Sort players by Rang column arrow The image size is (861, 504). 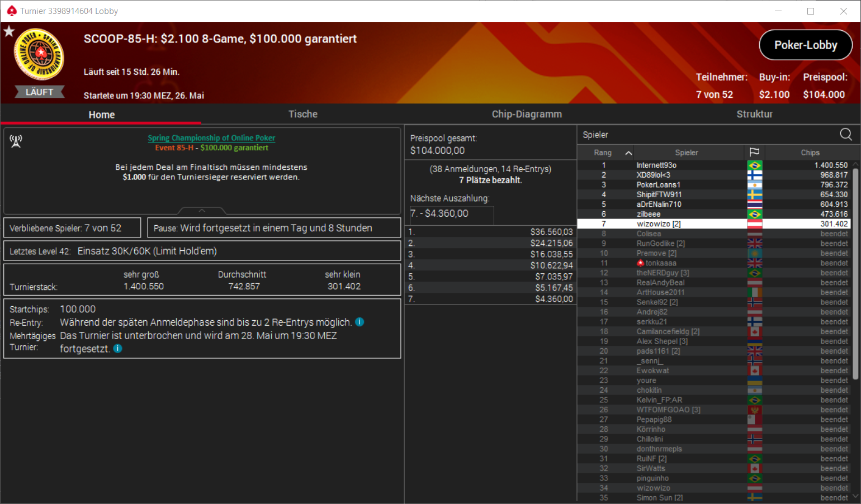628,153
